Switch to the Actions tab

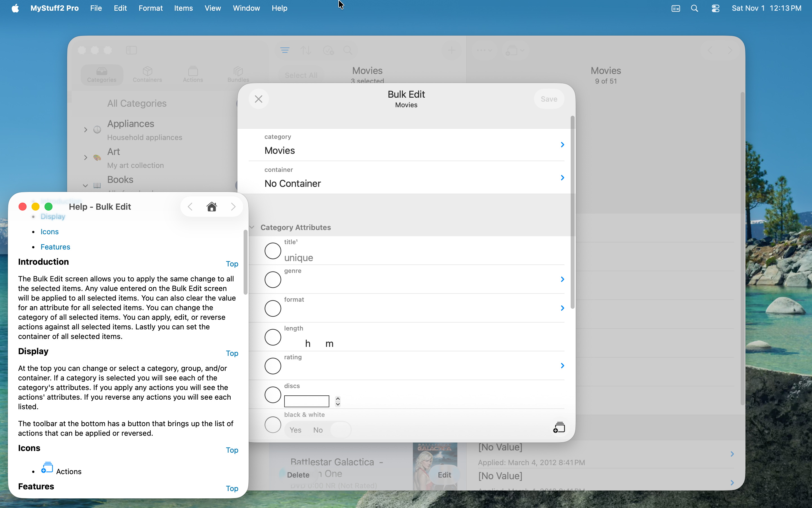193,75
